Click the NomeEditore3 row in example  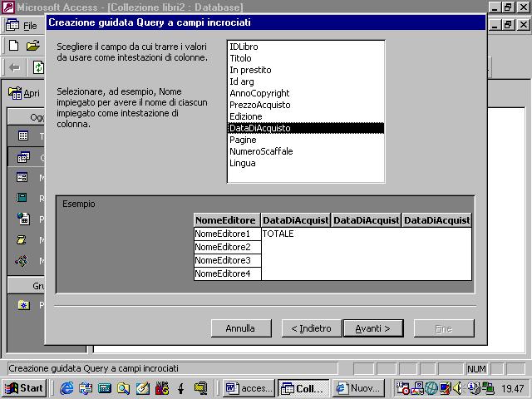pos(227,260)
